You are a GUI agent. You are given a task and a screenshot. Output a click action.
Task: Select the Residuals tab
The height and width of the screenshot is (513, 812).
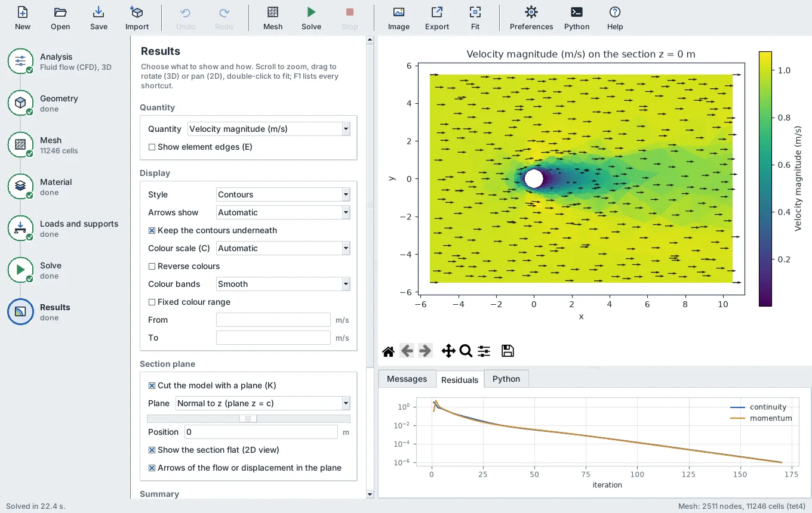460,379
